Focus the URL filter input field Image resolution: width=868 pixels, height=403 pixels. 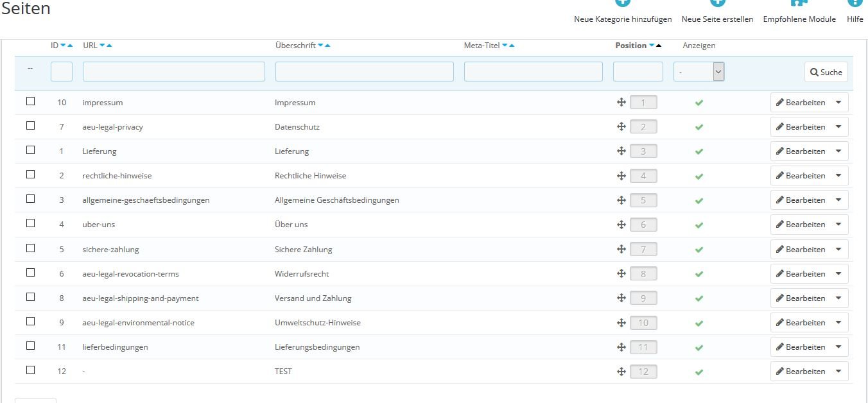coord(174,71)
